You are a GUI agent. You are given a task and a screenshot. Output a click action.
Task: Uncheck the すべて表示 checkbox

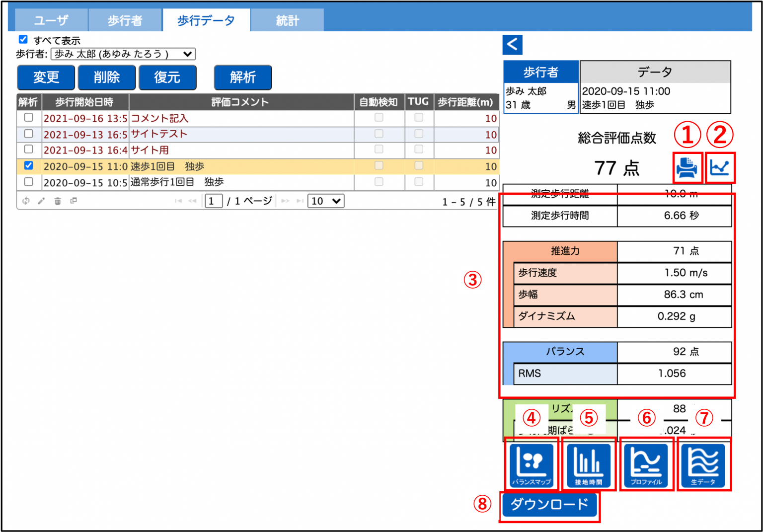point(23,39)
